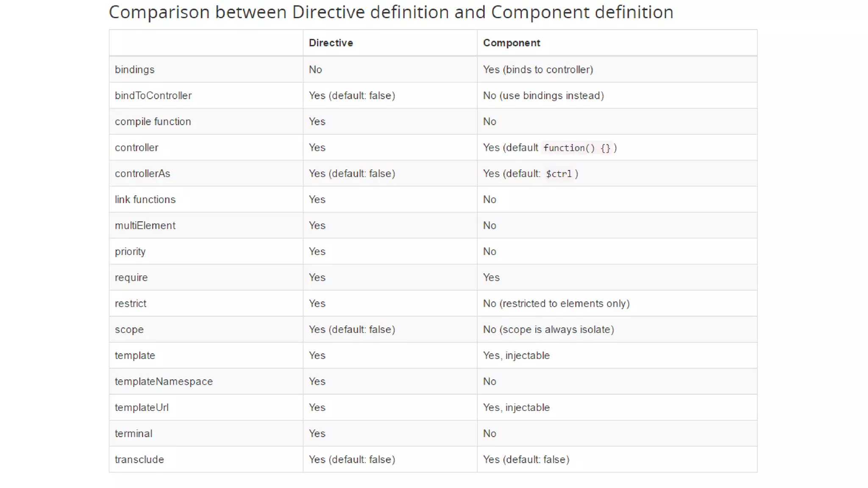This screenshot has width=868, height=488.
Task: Click the $ctrl code snippet
Action: 559,174
